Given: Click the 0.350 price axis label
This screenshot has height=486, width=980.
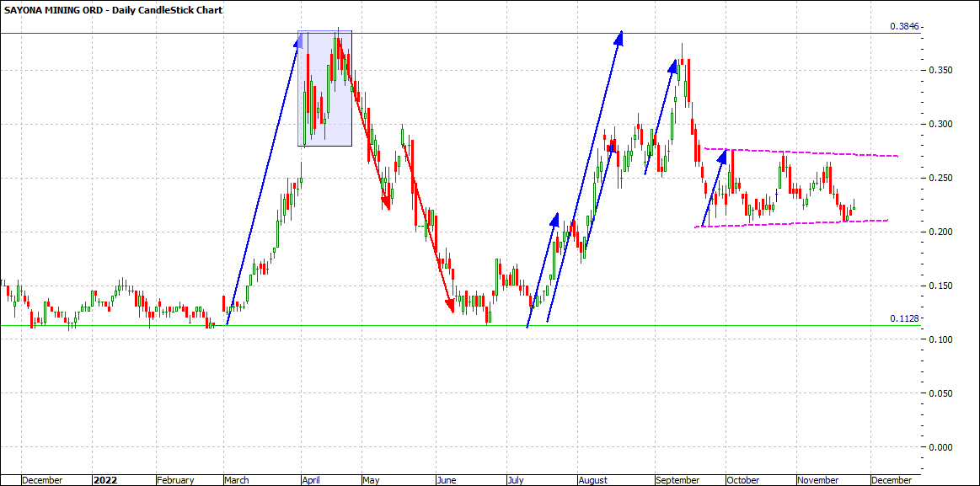Looking at the screenshot, I should coord(940,71).
